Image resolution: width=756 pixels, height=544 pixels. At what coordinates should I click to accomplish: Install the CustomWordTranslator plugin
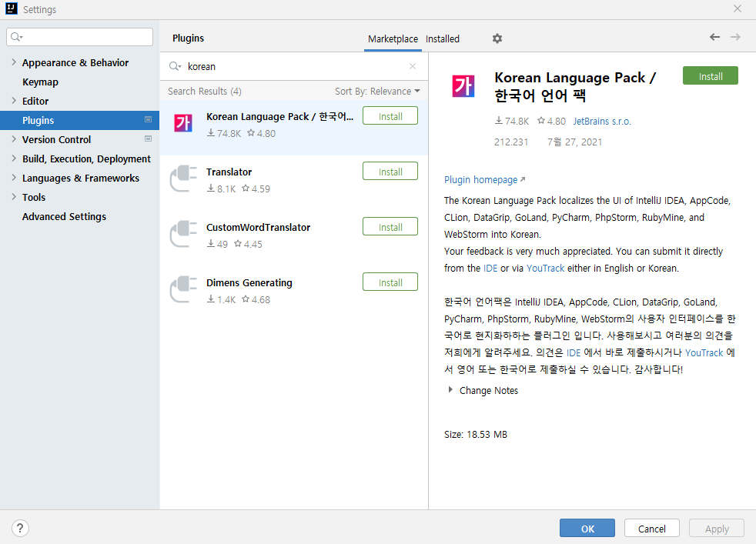tap(390, 227)
